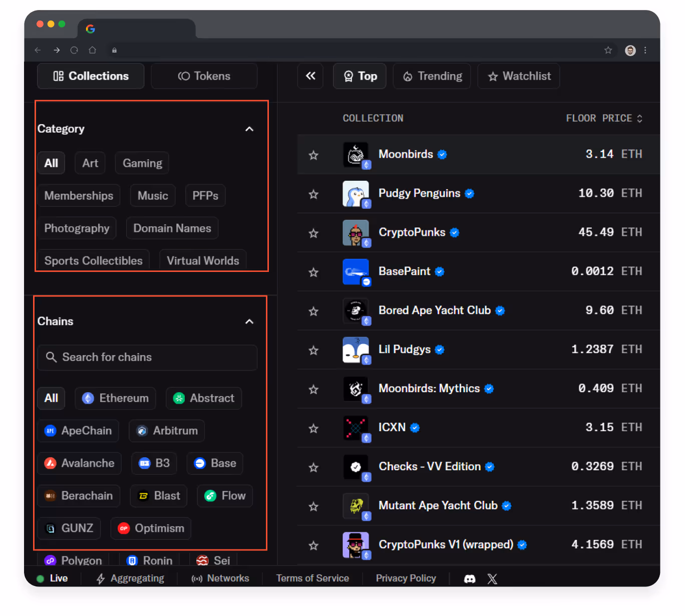Image resolution: width=685 pixels, height=616 pixels.
Task: Select the Top tab
Action: (360, 76)
